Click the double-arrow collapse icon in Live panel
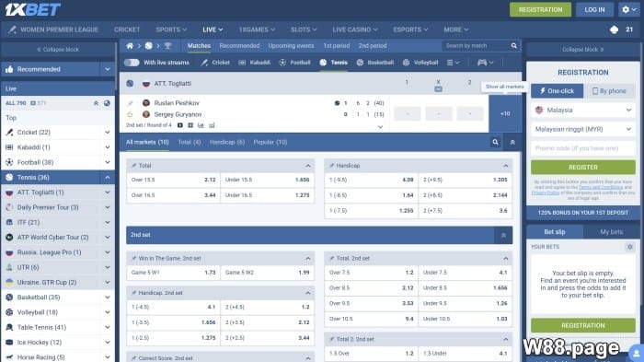 click(x=96, y=103)
